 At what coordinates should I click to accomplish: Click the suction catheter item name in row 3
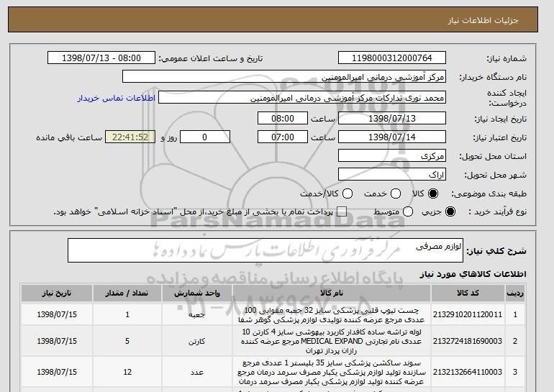(x=332, y=373)
